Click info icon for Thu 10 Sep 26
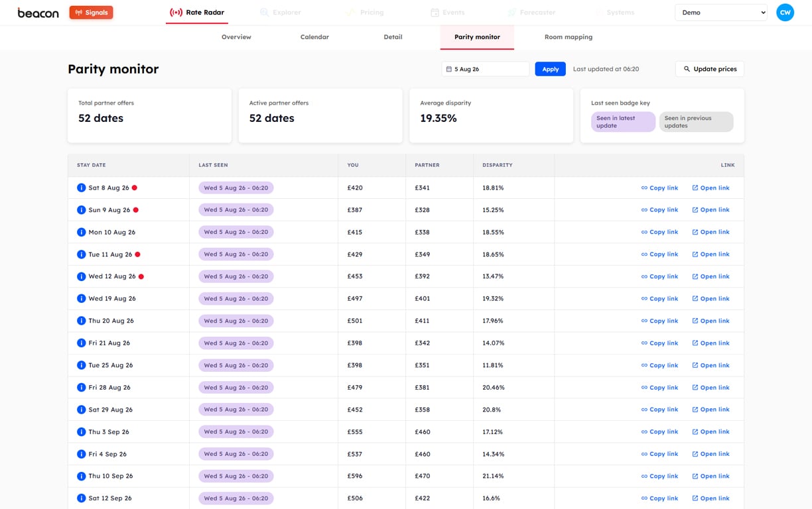This screenshot has width=812, height=509. click(x=82, y=477)
